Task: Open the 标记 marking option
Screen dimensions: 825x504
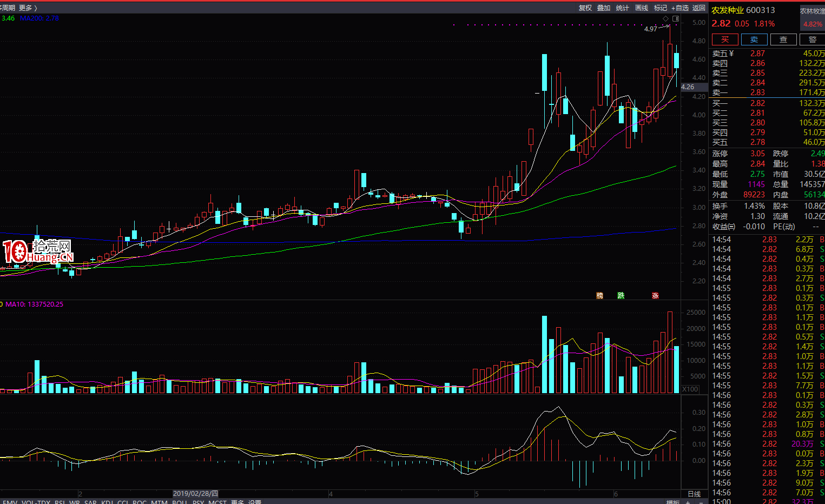Action: 661,8
